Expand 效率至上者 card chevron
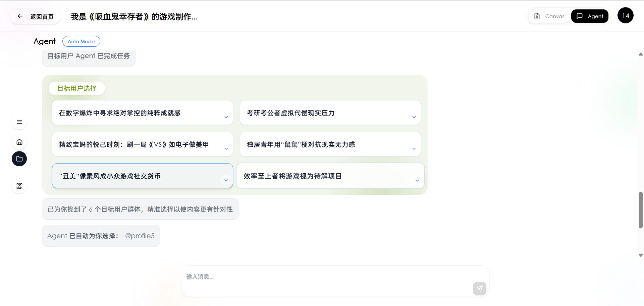The image size is (644, 306). click(x=417, y=180)
